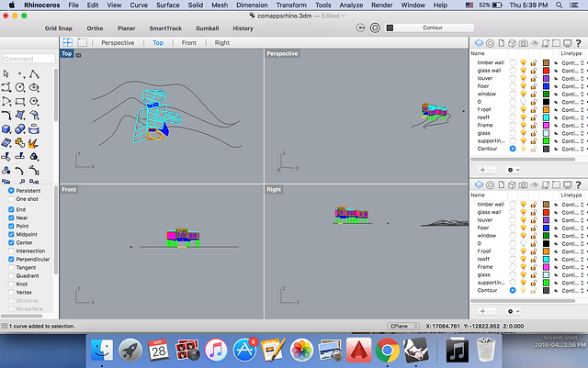Open the CPlane dropdown in status bar
Screen dimensions: 588x368
pyautogui.click(x=403, y=326)
